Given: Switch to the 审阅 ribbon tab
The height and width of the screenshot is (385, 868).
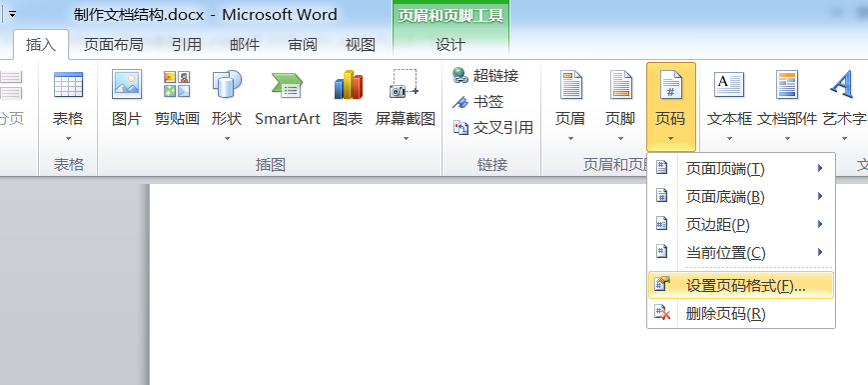Looking at the screenshot, I should point(303,45).
